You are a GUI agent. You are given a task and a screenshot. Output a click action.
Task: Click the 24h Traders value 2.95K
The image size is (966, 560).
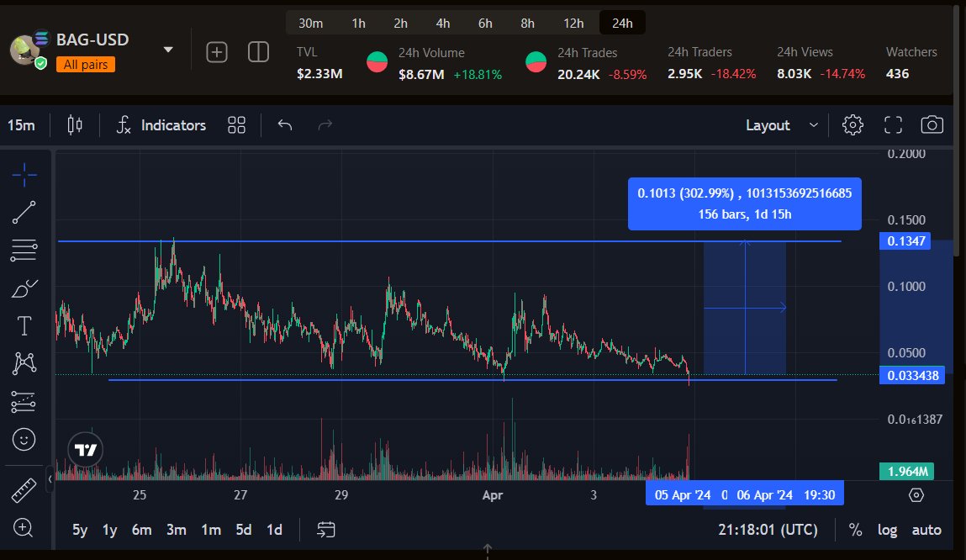(x=684, y=74)
